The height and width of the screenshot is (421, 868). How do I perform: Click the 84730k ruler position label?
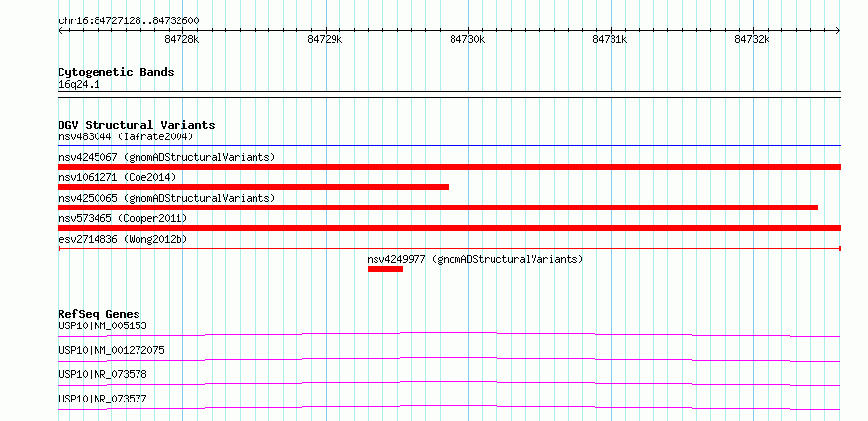click(467, 39)
